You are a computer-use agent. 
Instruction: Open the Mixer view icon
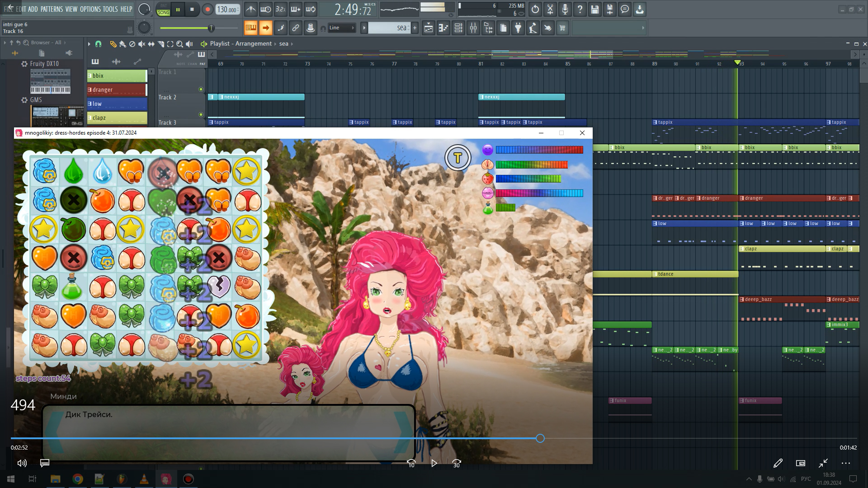coord(473,28)
